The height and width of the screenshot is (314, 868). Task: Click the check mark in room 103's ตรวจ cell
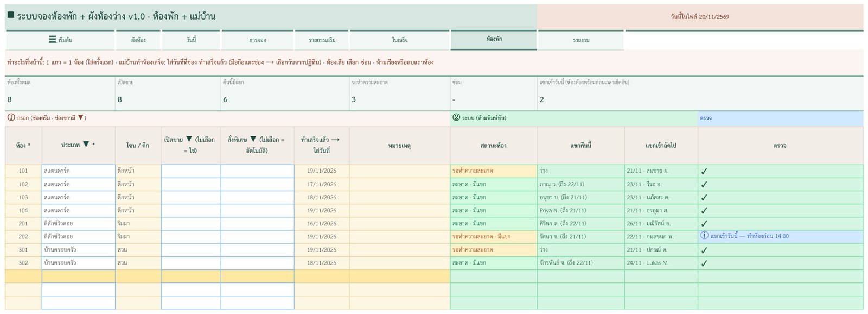click(x=704, y=197)
